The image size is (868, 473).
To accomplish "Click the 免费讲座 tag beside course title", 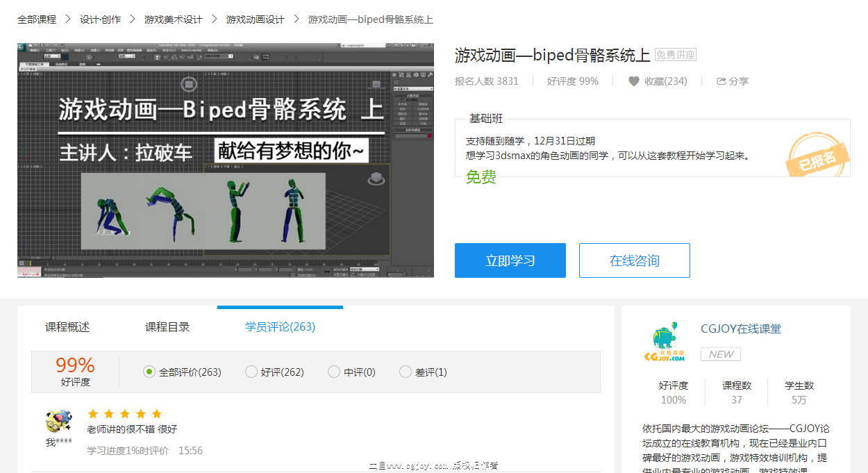I will (x=675, y=55).
